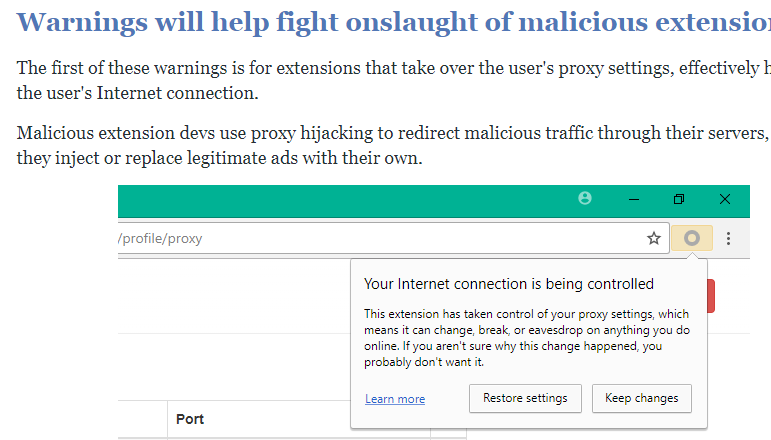Click the profile avatar in title bar
This screenshot has width=771, height=440.
click(585, 198)
